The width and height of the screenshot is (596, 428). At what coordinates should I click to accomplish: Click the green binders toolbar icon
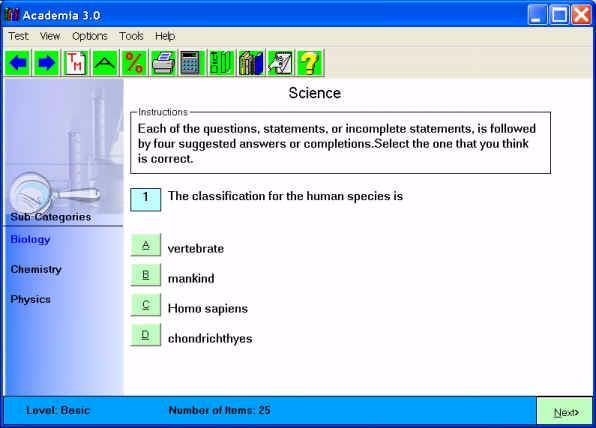point(221,63)
